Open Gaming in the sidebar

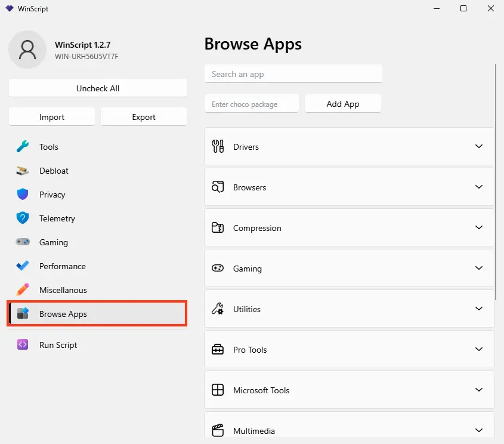(97, 242)
